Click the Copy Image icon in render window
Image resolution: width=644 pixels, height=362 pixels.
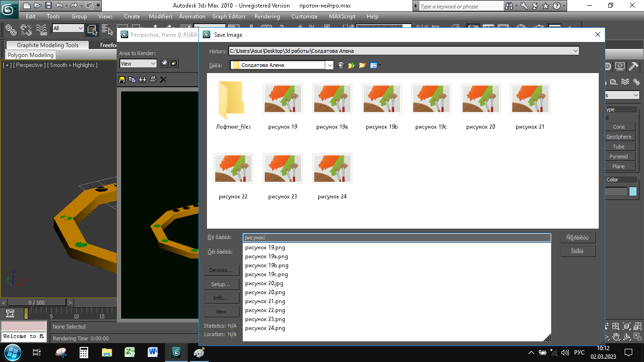click(x=132, y=80)
